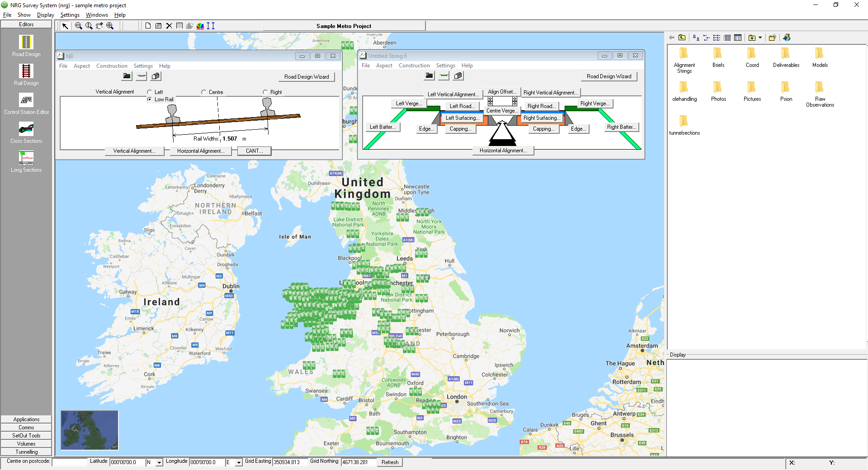The height and width of the screenshot is (470, 868).
Task: Click the Left Surfacing... button
Action: coord(462,118)
